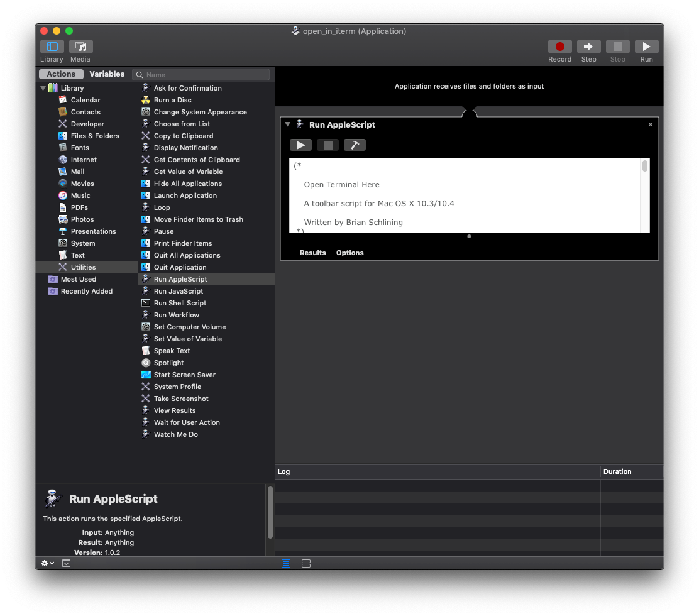Screen dimensions: 699x616
Task: Open the variables drawer toggle at bottom
Action: pyautogui.click(x=66, y=563)
